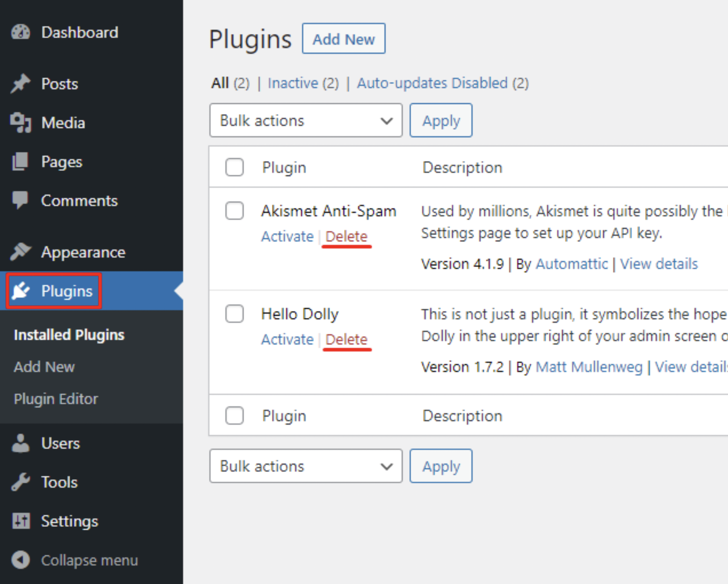Check the Akismet Anti-Spam checkbox
The width and height of the screenshot is (728, 584).
[234, 211]
